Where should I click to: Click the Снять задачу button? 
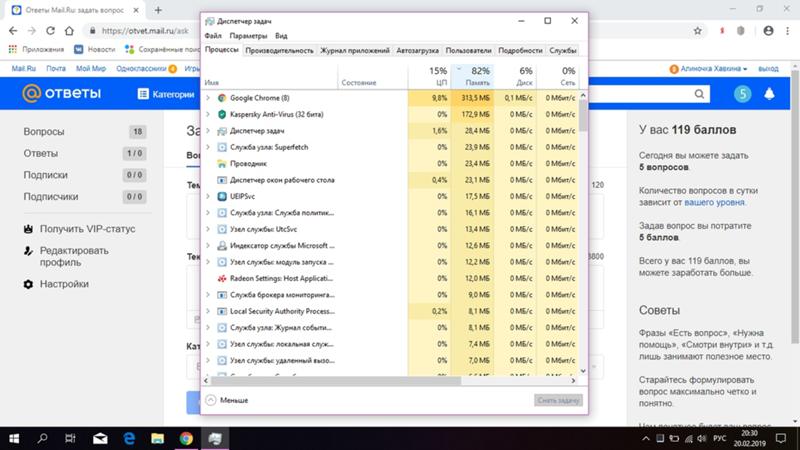[x=558, y=401]
